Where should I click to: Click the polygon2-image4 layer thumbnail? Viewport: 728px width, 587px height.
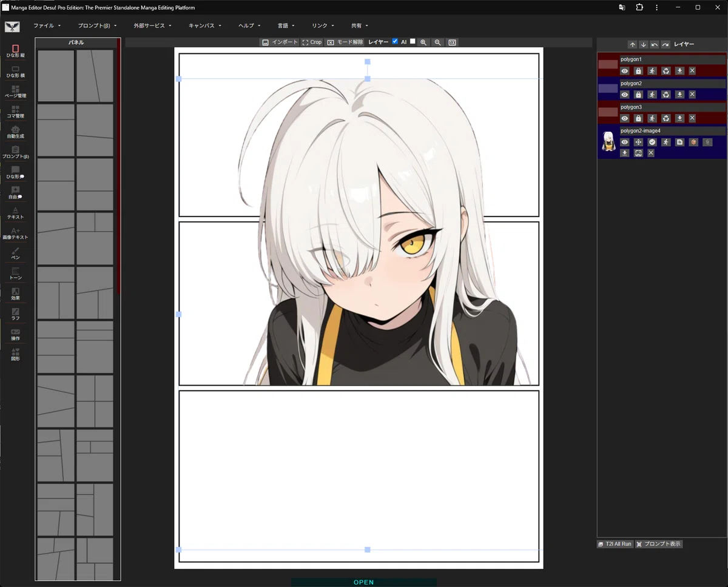pyautogui.click(x=607, y=141)
